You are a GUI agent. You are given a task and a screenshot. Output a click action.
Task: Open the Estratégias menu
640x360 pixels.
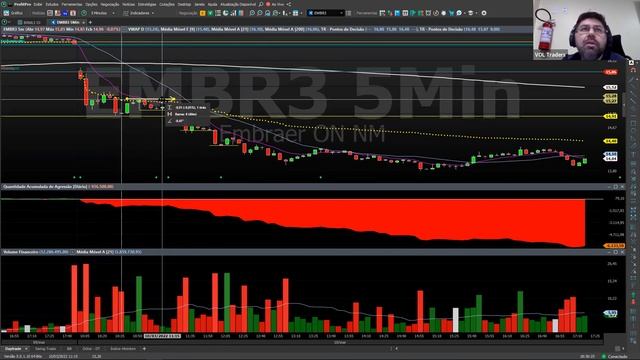(x=147, y=4)
